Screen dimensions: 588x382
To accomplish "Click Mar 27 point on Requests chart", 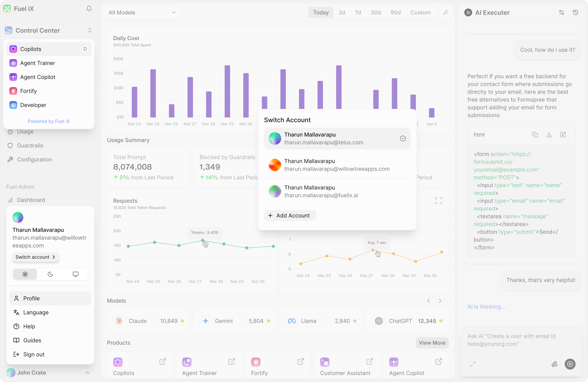I will pyautogui.click(x=203, y=240).
